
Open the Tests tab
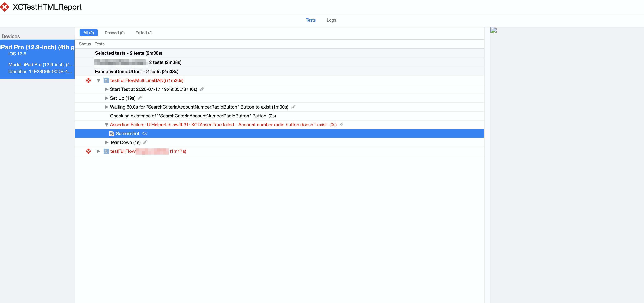pyautogui.click(x=310, y=20)
